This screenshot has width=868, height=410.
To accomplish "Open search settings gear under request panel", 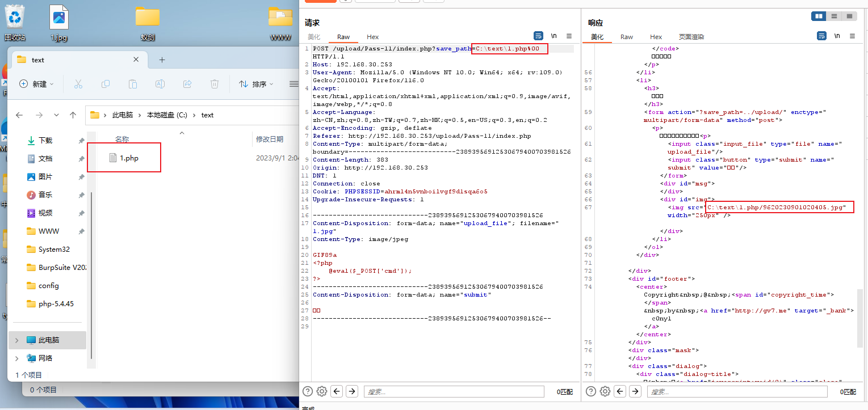I will [x=322, y=391].
